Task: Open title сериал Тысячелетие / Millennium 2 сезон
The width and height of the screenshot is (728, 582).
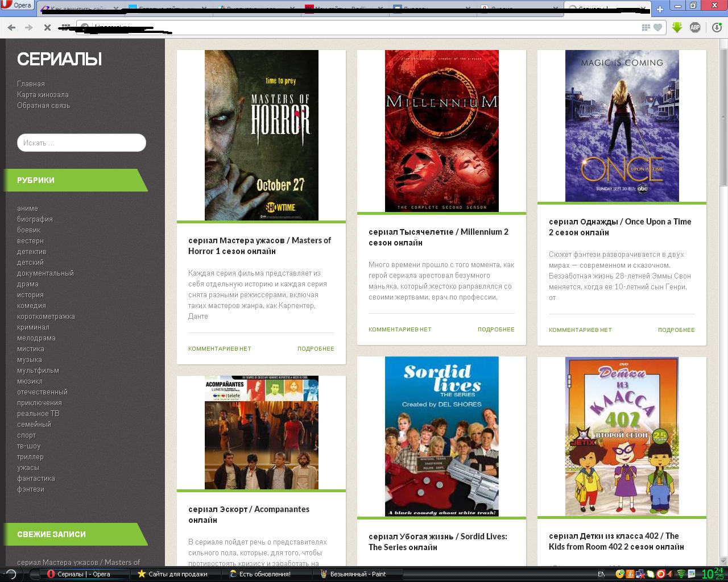Action: point(439,237)
